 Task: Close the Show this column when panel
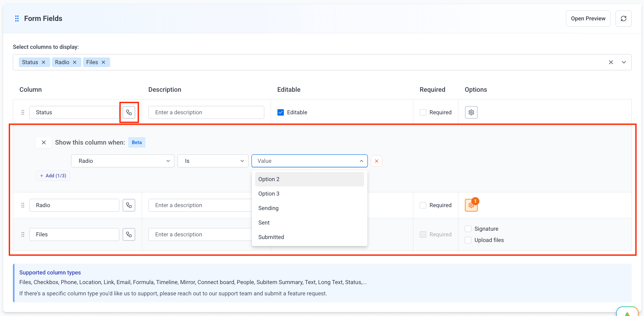click(44, 142)
